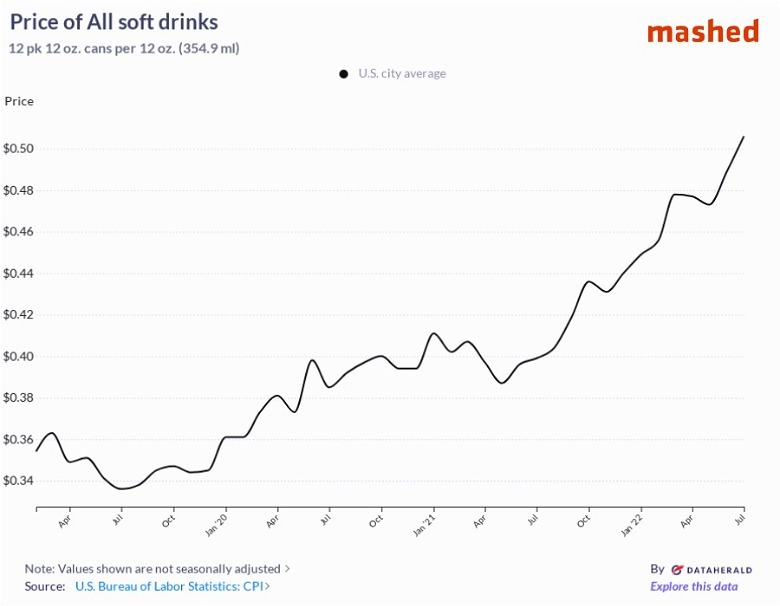Click the 12 pk 12 oz. cans subtitle

point(124,48)
